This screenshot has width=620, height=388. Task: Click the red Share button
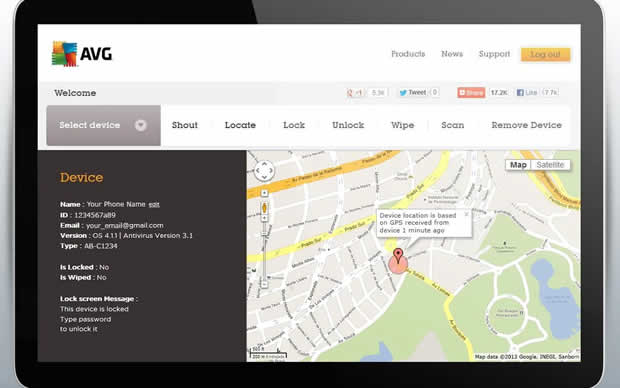click(x=471, y=93)
